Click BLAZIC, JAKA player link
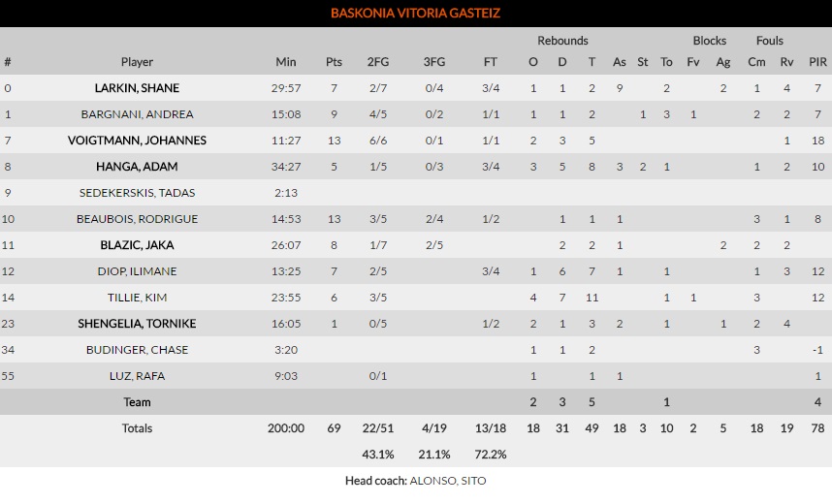 [x=137, y=245]
